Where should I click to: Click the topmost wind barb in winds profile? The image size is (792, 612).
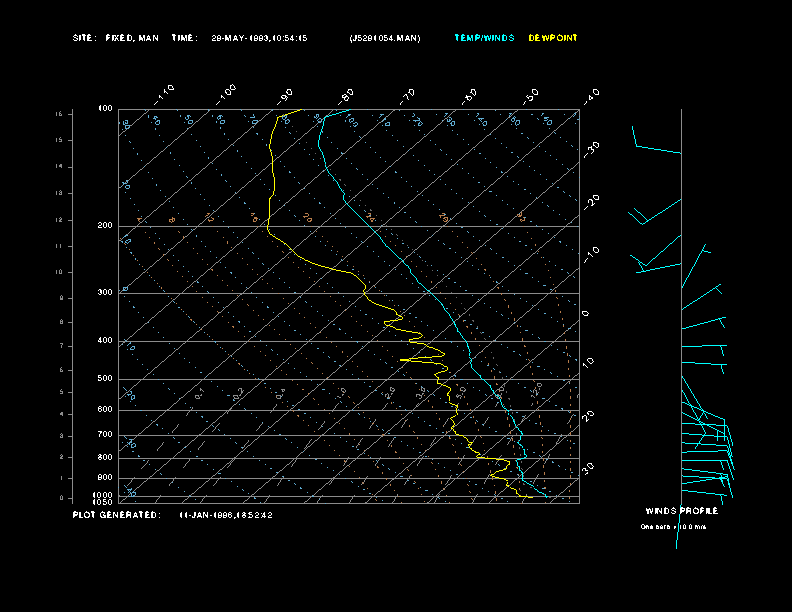pyautogui.click(x=656, y=140)
